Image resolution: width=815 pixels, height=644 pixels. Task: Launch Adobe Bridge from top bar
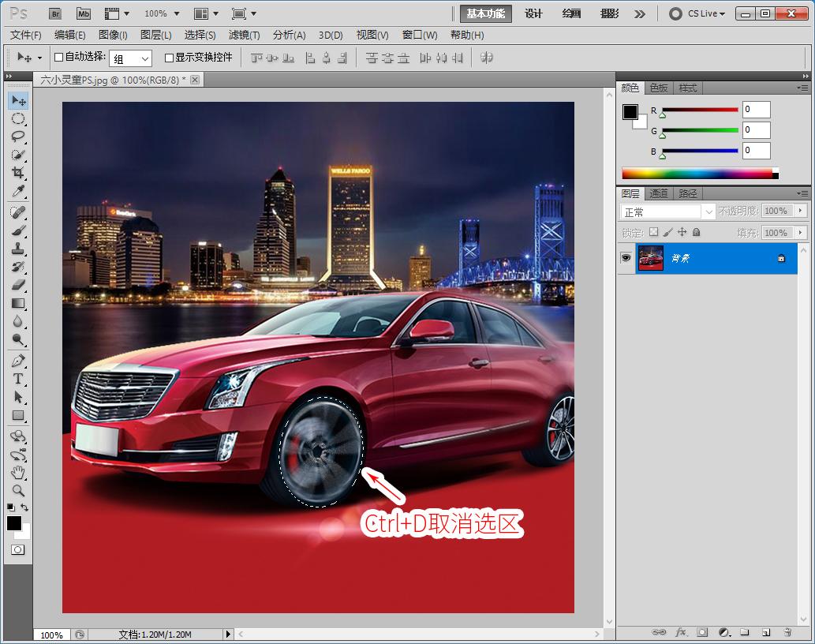click(x=55, y=13)
